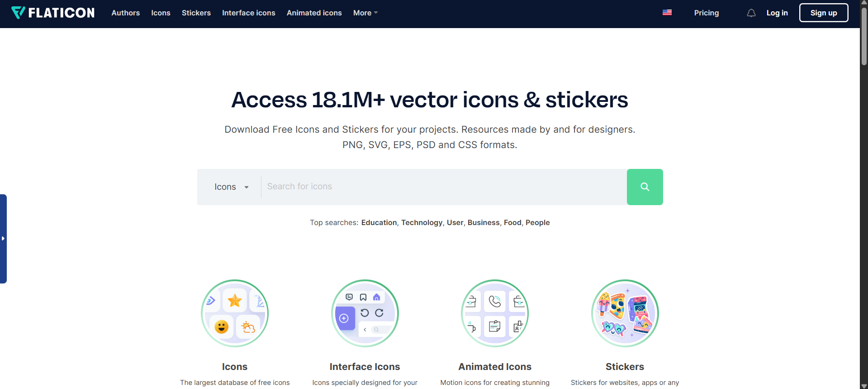Screen dimensions: 868x389
Task: Go to Stickers in top navigation
Action: click(196, 13)
